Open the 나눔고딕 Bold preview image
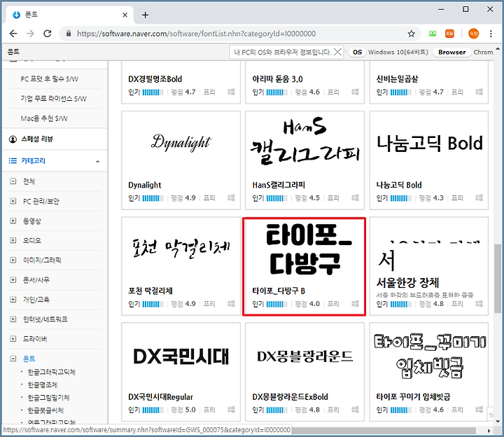Viewport: 504px width, 437px height. [x=429, y=143]
